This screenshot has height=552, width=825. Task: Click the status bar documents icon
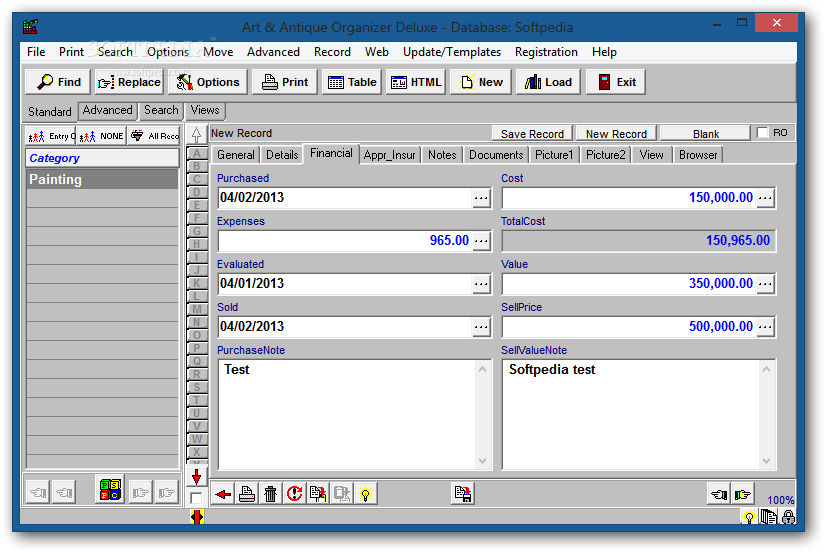pos(769,517)
